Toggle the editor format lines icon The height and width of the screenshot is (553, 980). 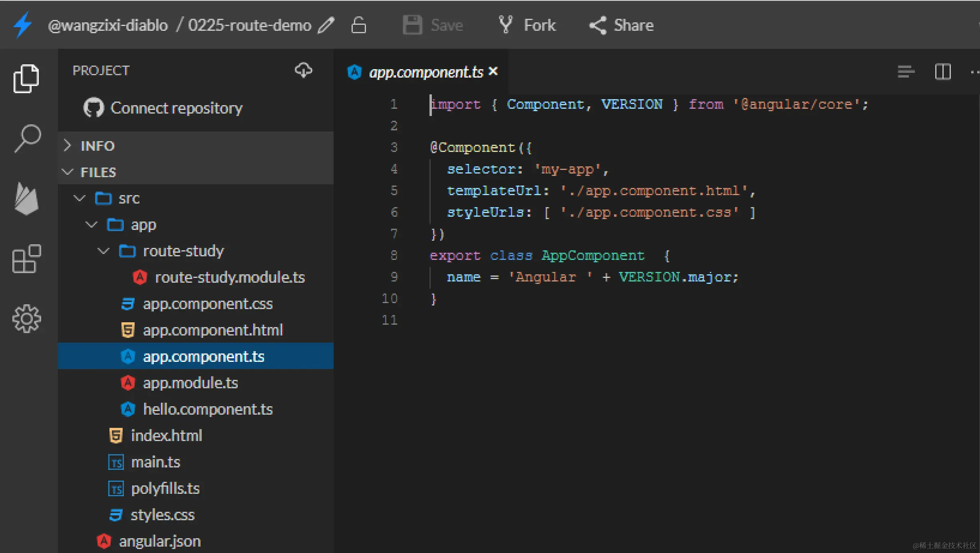pos(906,72)
